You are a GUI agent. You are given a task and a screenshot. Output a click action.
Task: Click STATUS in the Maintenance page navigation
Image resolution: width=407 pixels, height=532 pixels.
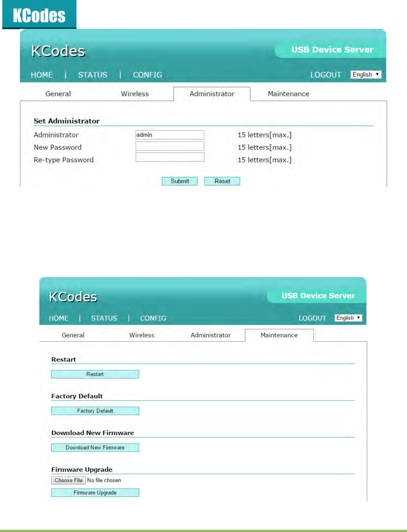104,318
